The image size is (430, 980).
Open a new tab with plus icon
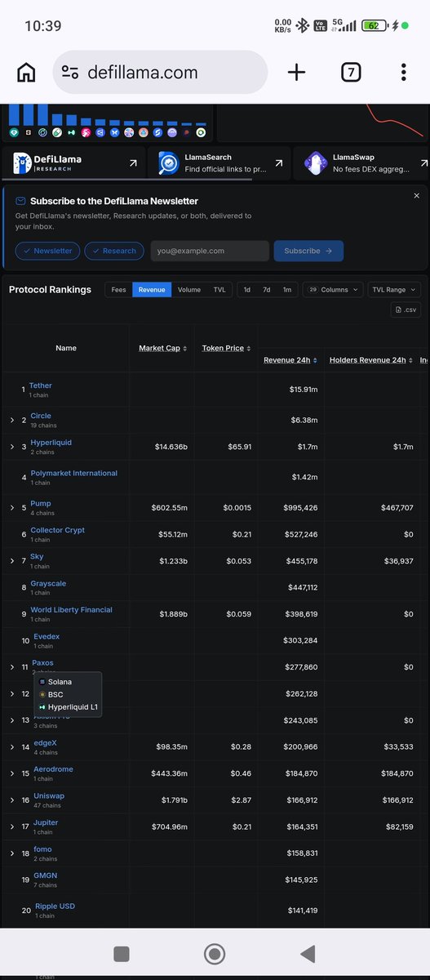pyautogui.click(x=297, y=72)
